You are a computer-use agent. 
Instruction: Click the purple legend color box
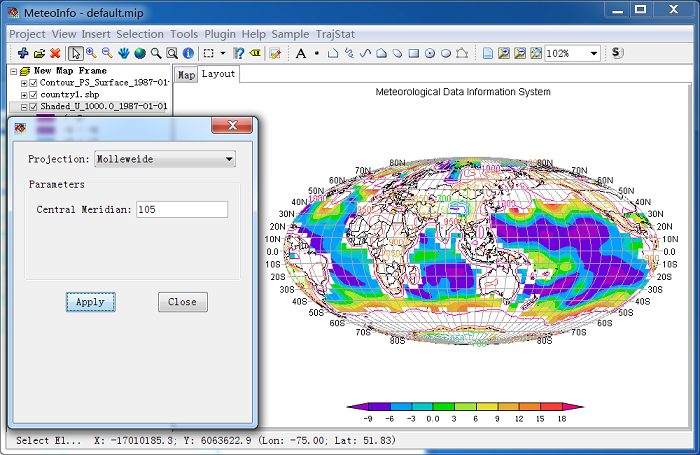pos(379,407)
